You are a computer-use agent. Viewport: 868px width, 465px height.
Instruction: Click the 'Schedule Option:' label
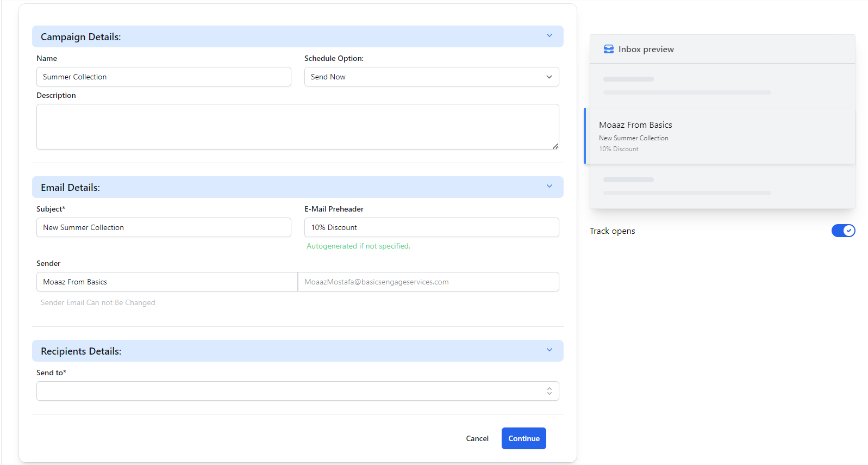click(x=334, y=58)
